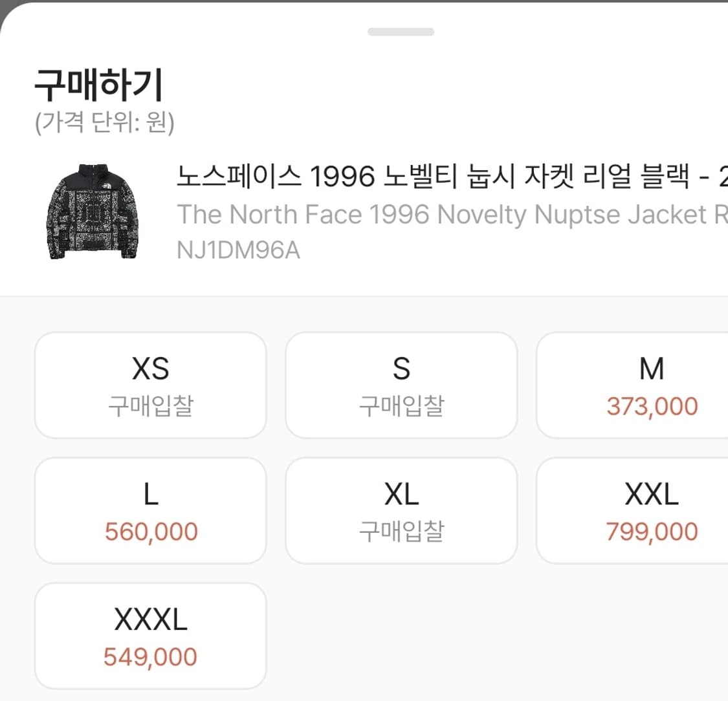Click the 373,000 price under size M
Viewport: 728px width, 701px height.
pos(652,407)
